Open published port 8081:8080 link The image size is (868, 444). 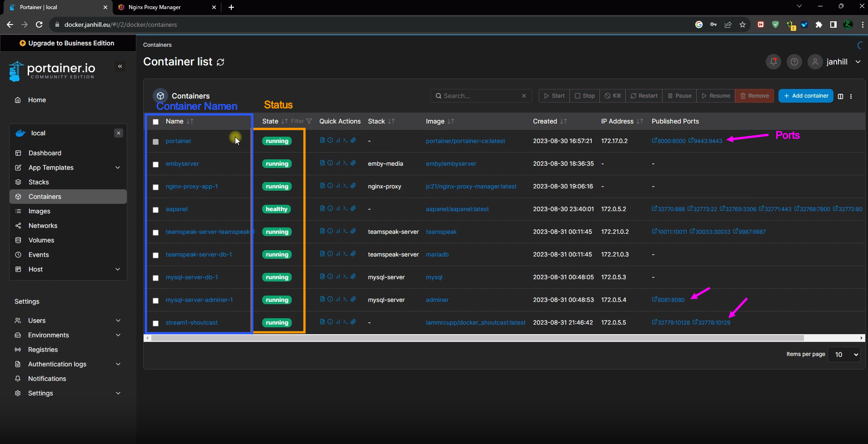668,300
